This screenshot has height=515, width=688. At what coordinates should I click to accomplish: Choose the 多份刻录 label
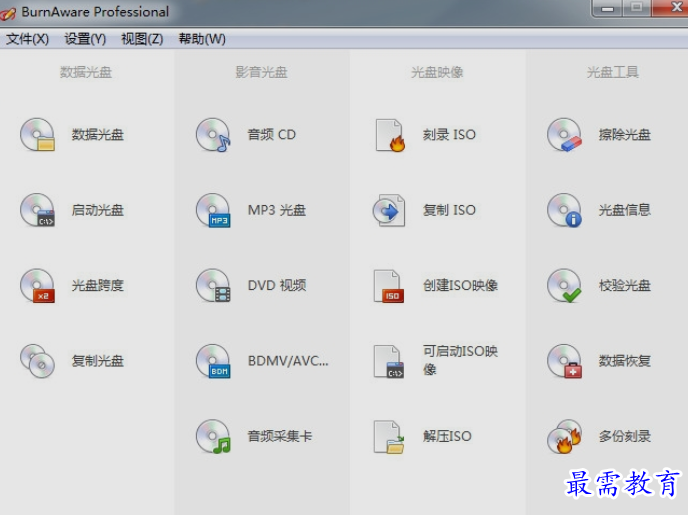pyautogui.click(x=624, y=436)
